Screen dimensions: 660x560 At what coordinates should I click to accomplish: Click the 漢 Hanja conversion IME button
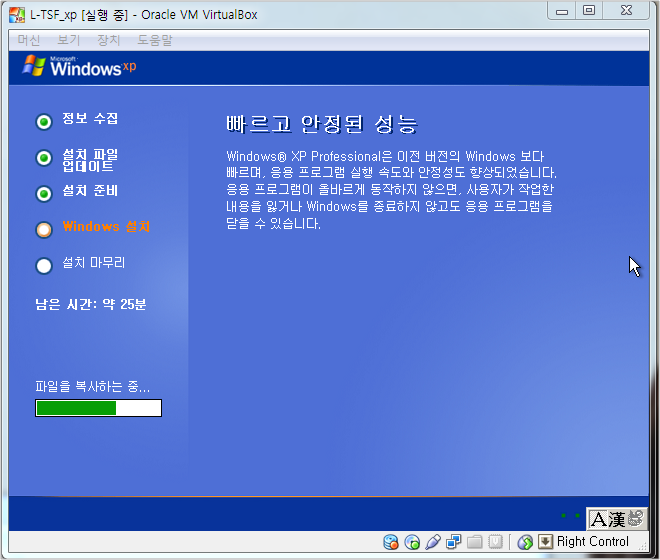pos(617,520)
